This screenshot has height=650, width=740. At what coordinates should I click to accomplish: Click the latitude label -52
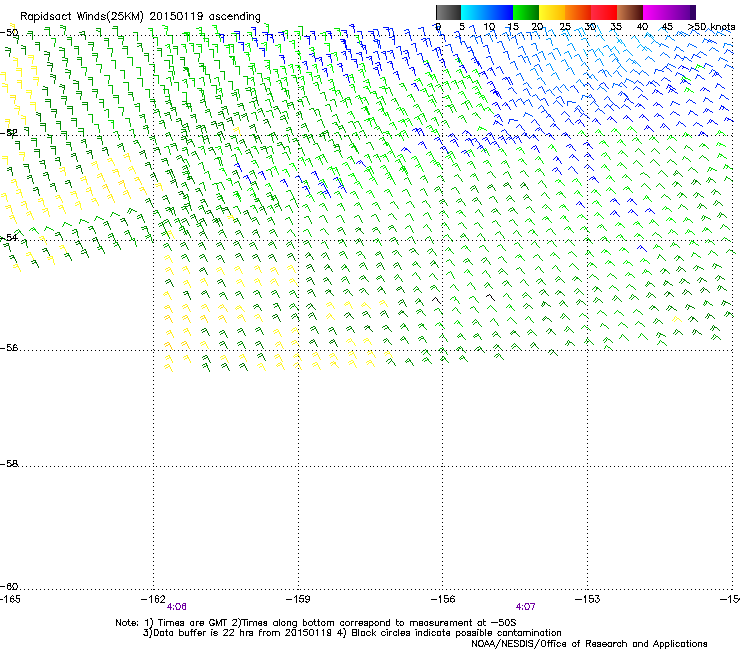coord(9,133)
